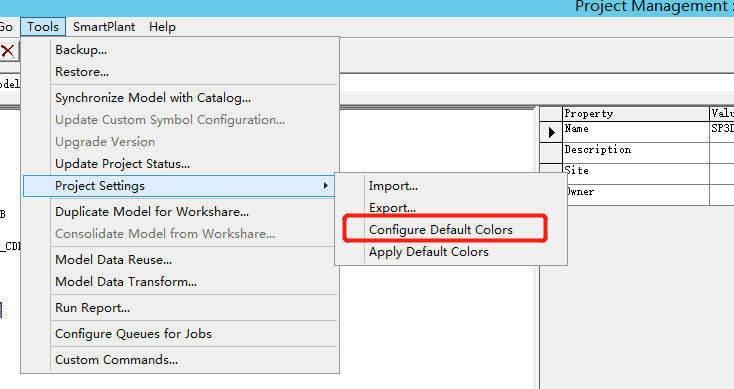Open the Help menu
Image resolution: width=734 pixels, height=389 pixels.
[x=162, y=27]
